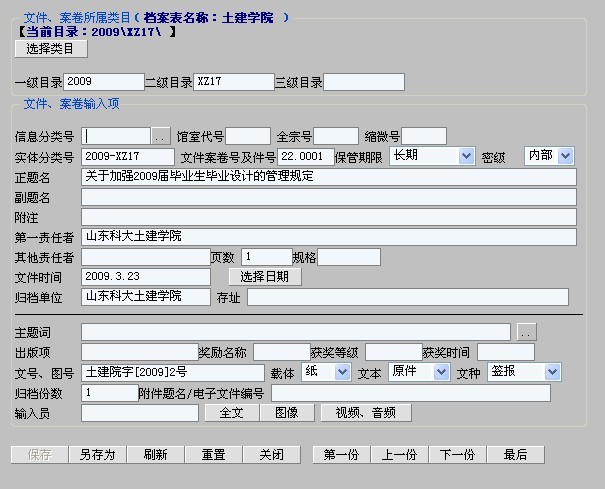Click the 实体分类号 field 2009-XZ17
The width and height of the screenshot is (605, 489).
(x=128, y=157)
